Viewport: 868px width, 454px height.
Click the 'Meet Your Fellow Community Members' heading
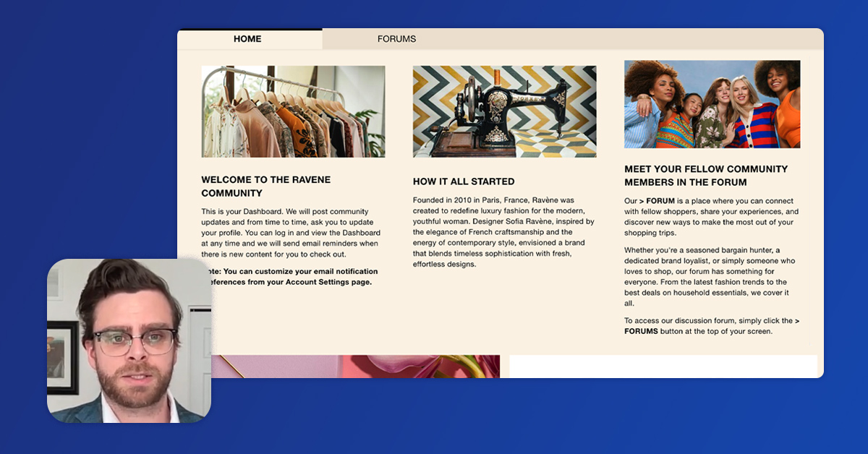coord(706,176)
